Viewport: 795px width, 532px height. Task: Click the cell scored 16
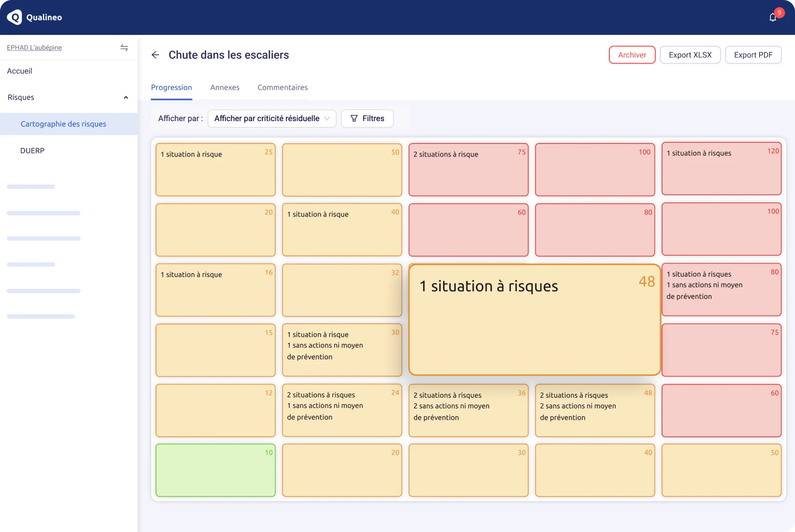pos(216,290)
